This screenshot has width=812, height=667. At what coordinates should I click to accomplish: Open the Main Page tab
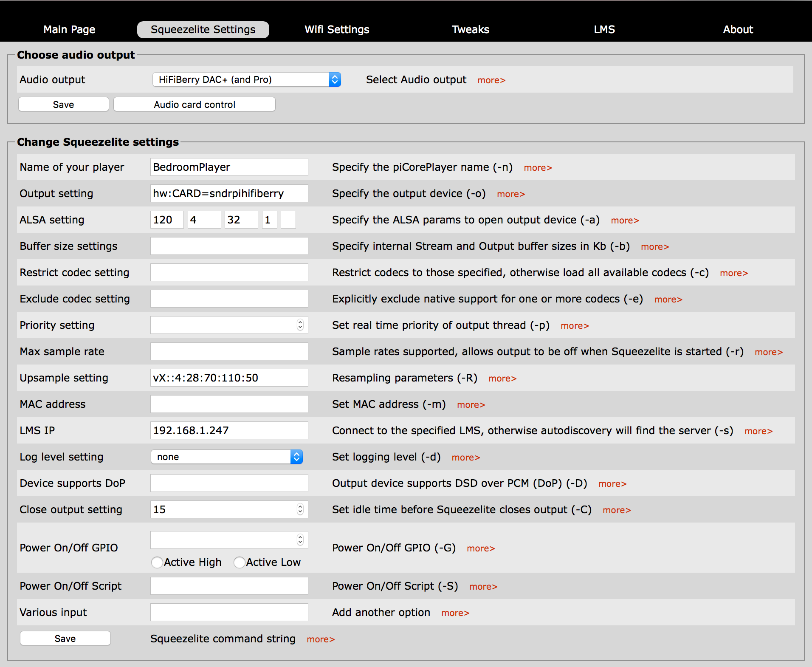coord(69,29)
